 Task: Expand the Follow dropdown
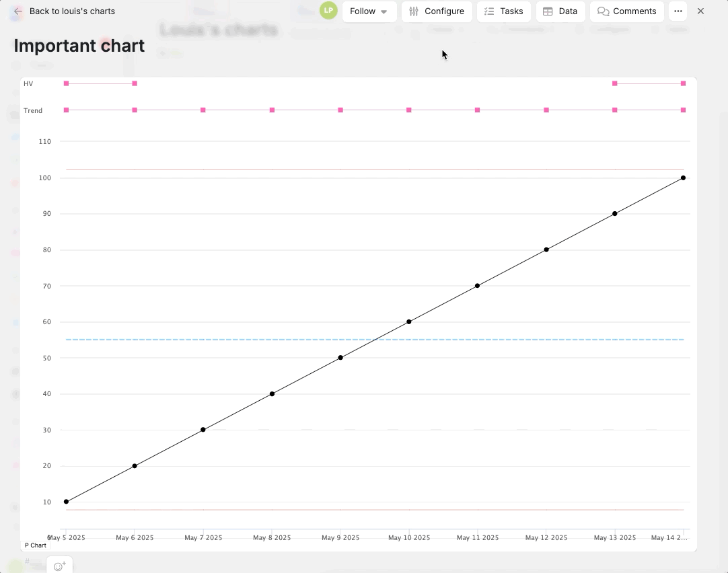369,11
